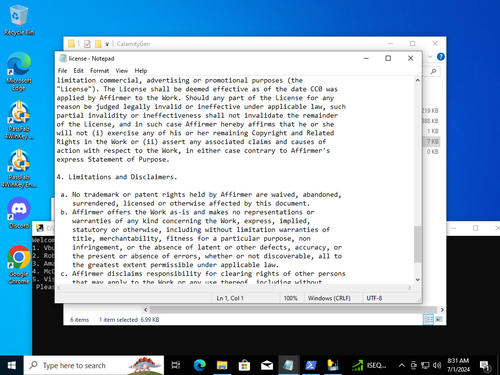Click the Notepad window icon in title bar

click(x=62, y=58)
